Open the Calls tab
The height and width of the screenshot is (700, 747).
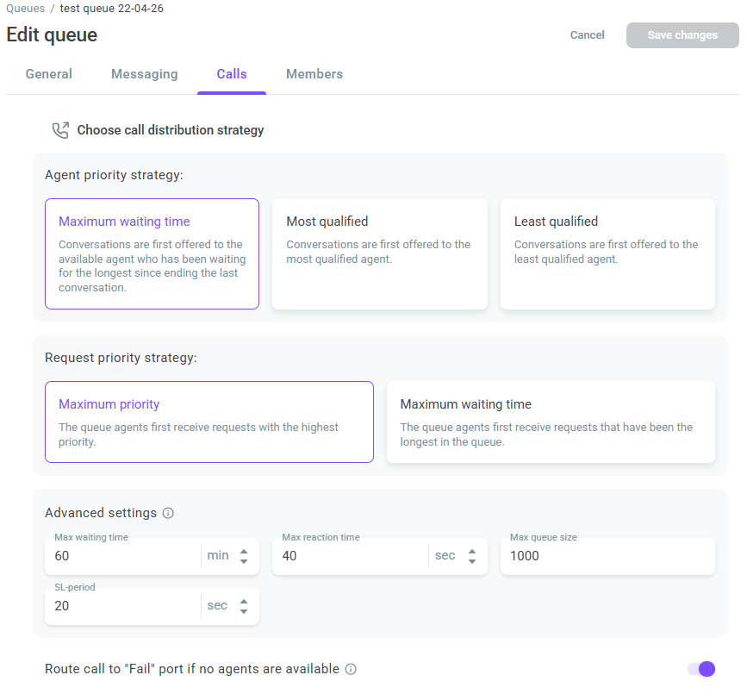pyautogui.click(x=232, y=74)
